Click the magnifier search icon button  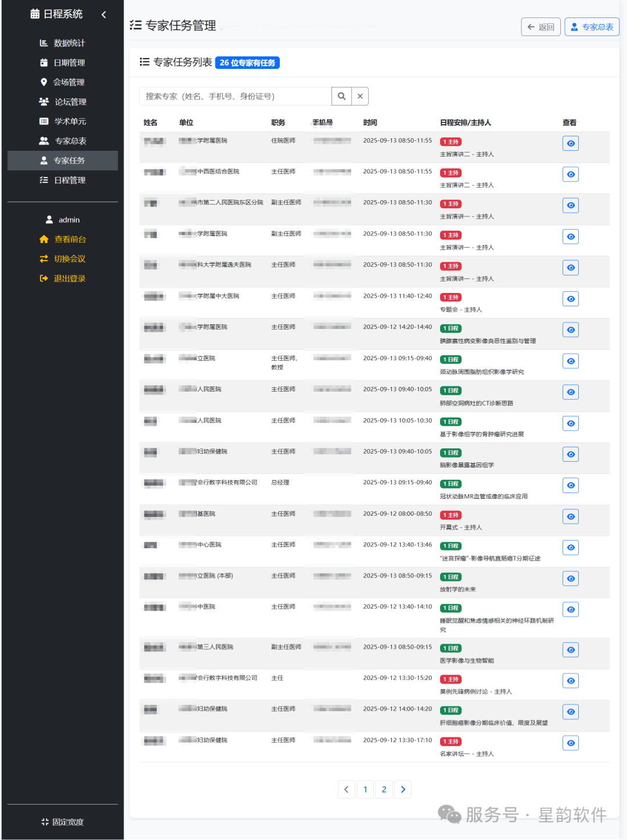(341, 96)
